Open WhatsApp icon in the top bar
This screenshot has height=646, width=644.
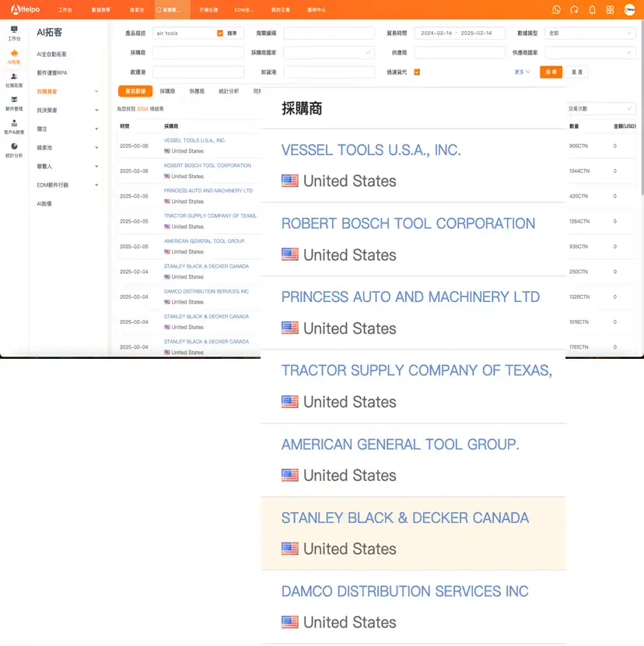[x=556, y=9]
